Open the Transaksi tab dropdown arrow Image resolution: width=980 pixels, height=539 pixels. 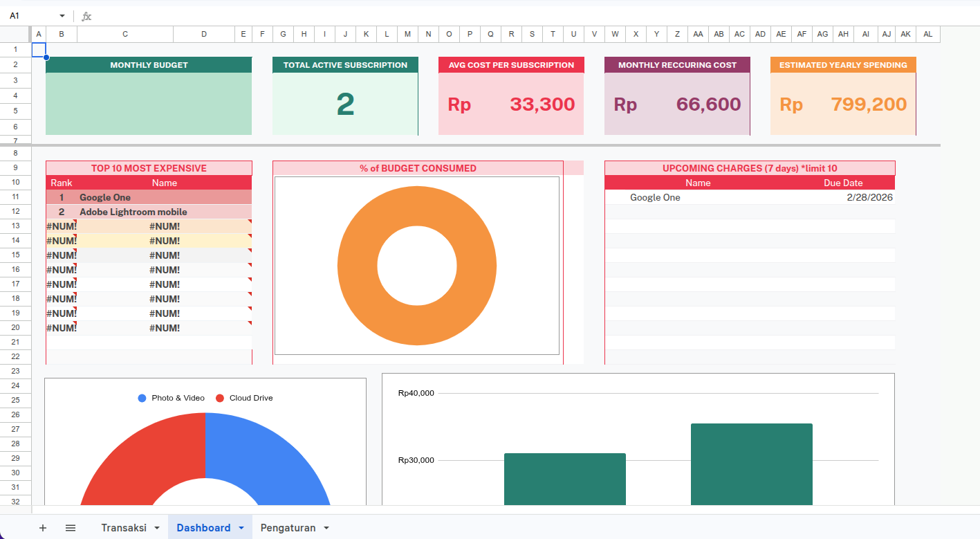157,528
